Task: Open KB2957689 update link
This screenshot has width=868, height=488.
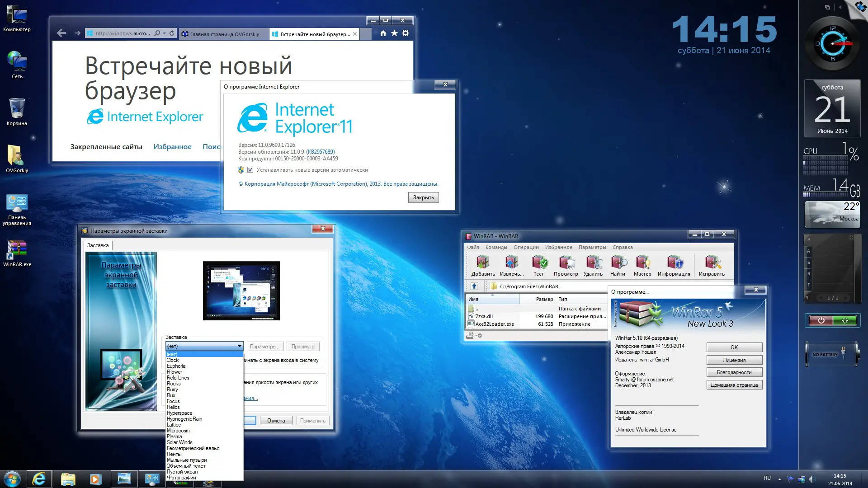Action: pyautogui.click(x=321, y=152)
